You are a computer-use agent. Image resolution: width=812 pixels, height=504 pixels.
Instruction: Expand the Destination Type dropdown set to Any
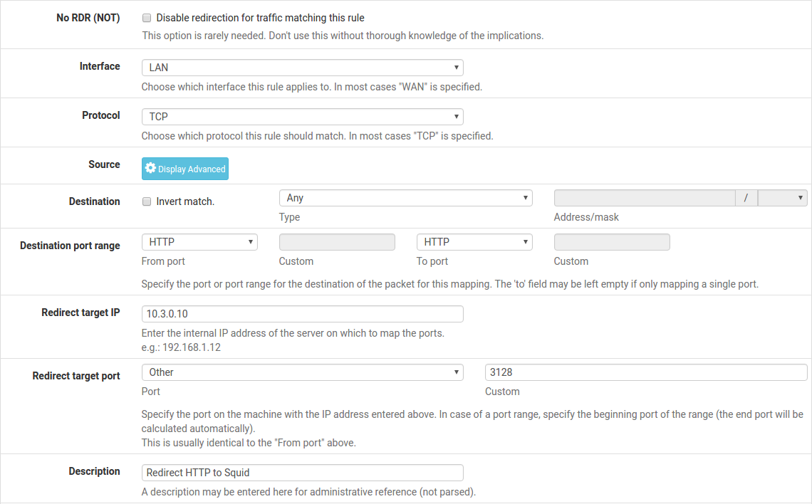click(405, 198)
